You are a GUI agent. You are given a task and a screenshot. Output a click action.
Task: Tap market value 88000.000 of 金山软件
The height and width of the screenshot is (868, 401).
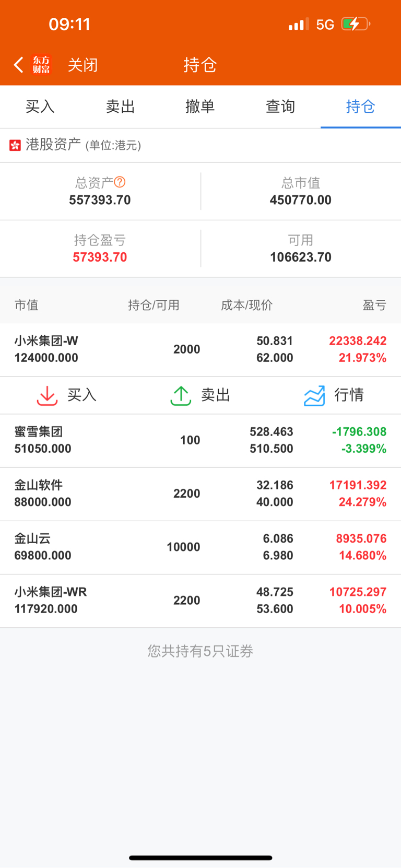click(43, 502)
